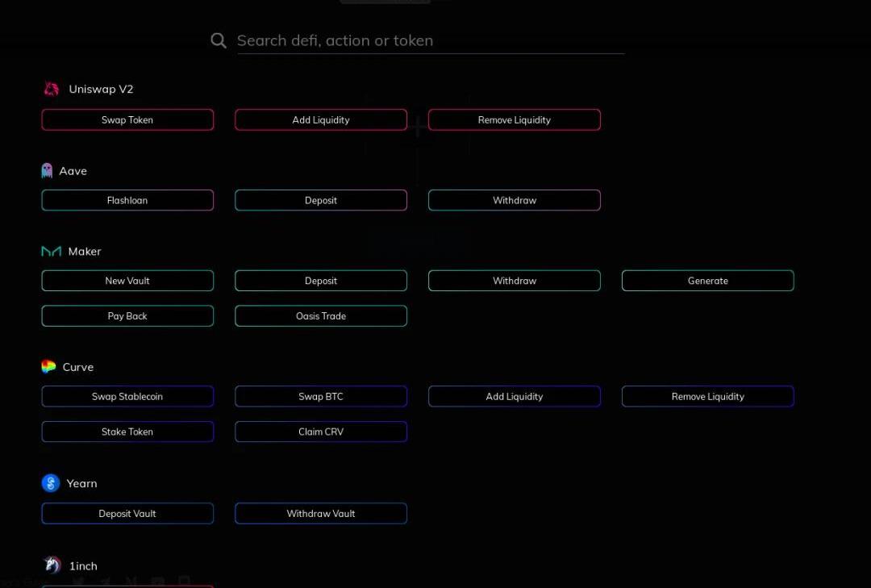Click the Uniswap V2 unicorn logo
871x588 pixels.
[x=51, y=89]
